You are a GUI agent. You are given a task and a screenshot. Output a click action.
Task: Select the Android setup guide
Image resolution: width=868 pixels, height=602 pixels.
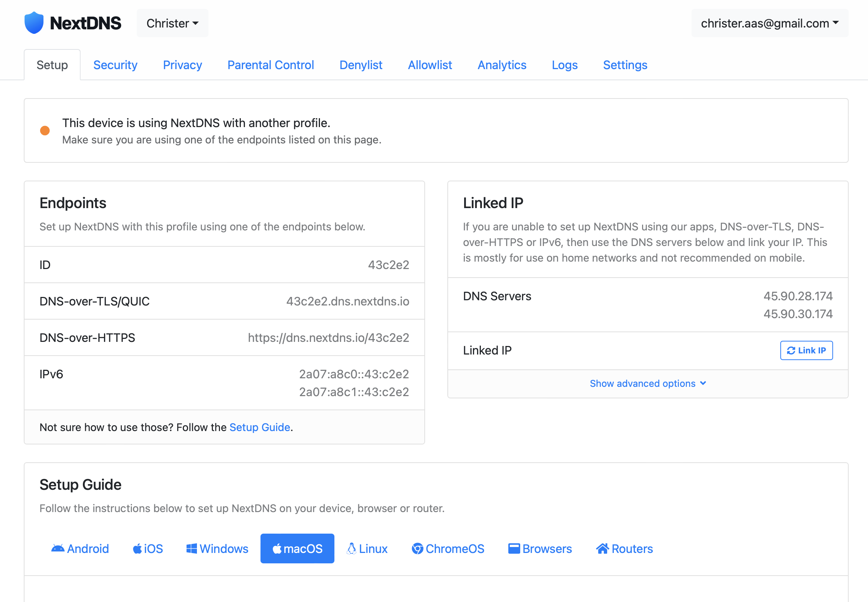[80, 548]
